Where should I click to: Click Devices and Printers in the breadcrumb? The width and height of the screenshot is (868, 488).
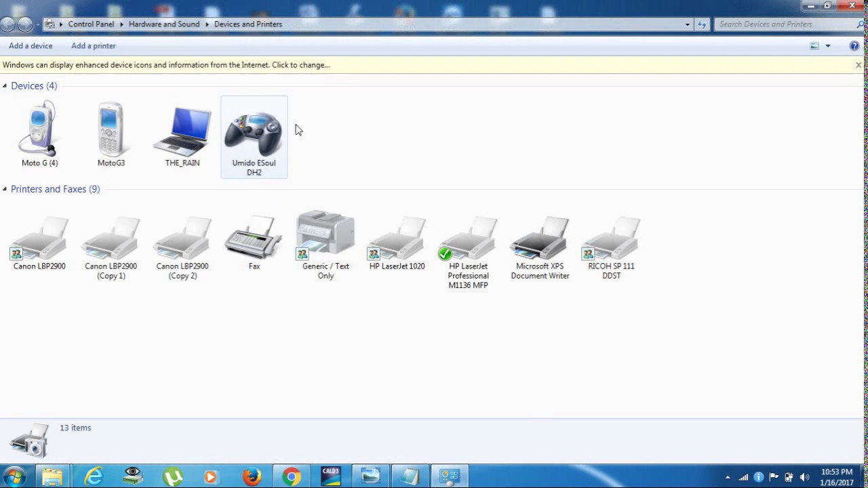click(x=248, y=24)
